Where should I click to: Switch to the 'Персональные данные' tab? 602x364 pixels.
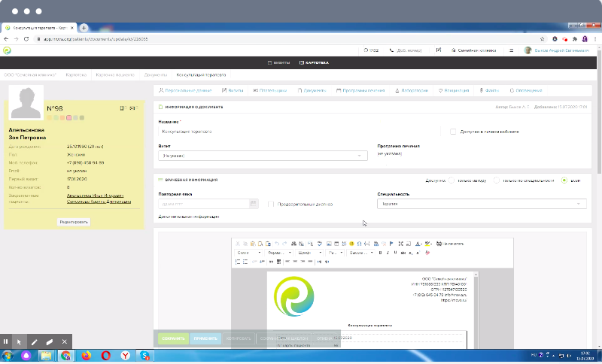click(185, 90)
